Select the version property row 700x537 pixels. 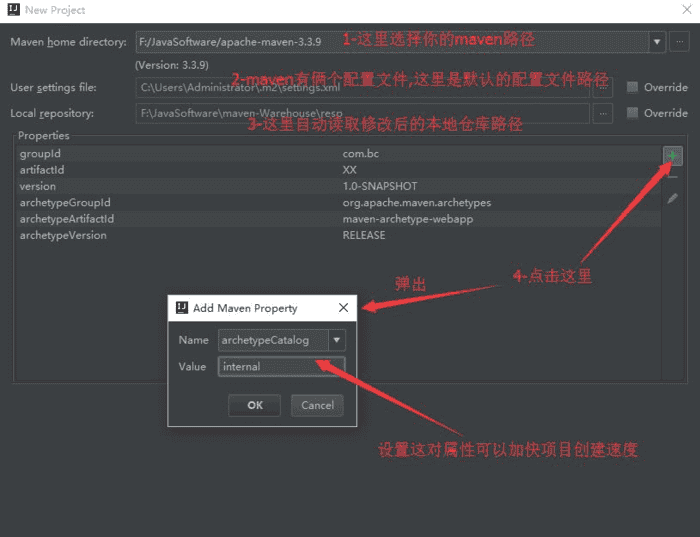tap(338, 186)
